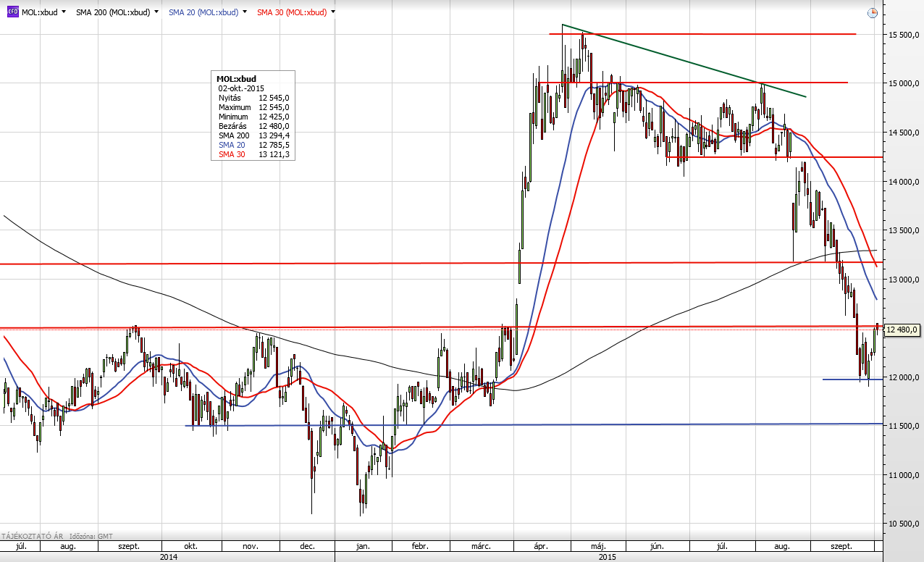Click the jan. month label on time axis
The height and width of the screenshot is (562, 924).
[x=363, y=547]
